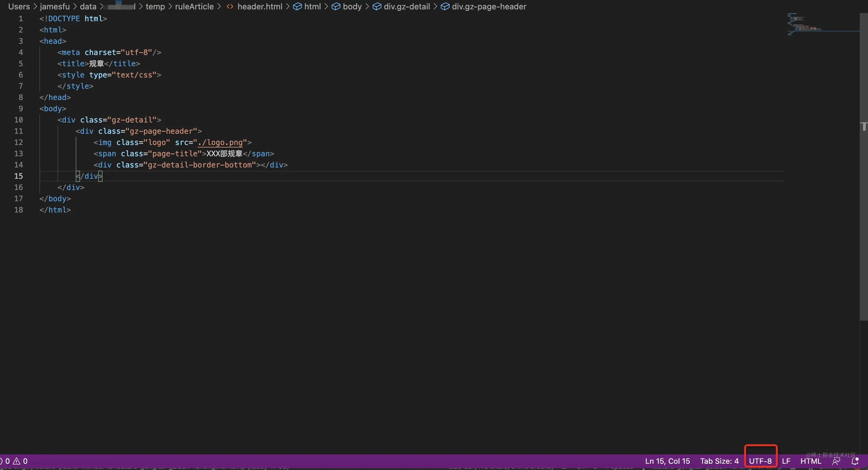This screenshot has height=470, width=868.
Task: Click the body element cube icon in breadcrumb
Action: pos(336,6)
